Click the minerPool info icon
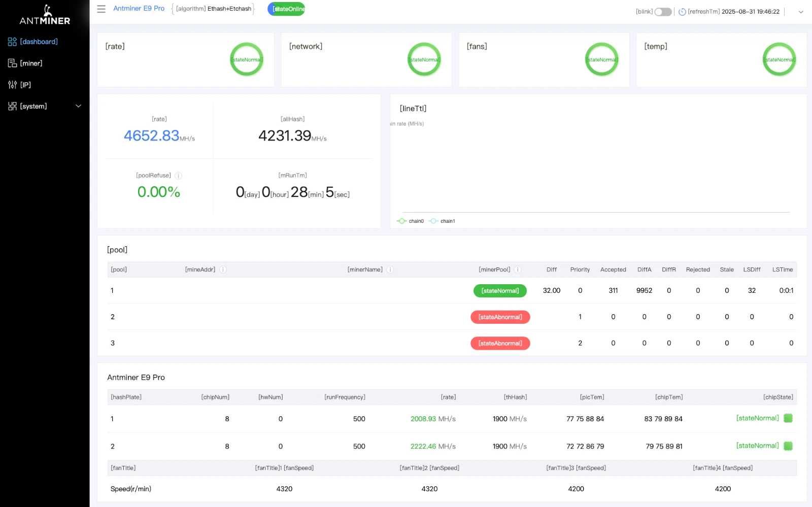 (518, 269)
